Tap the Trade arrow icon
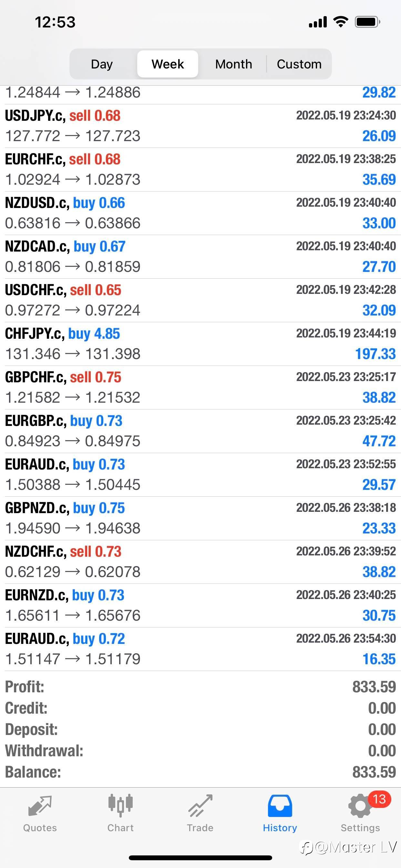Viewport: 401px width, 868px height. 200,806
